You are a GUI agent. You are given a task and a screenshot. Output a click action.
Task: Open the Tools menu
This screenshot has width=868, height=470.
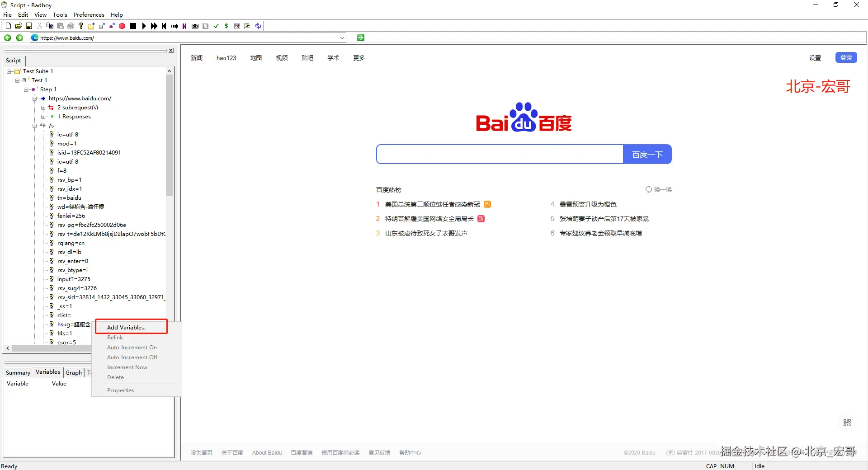click(x=60, y=15)
